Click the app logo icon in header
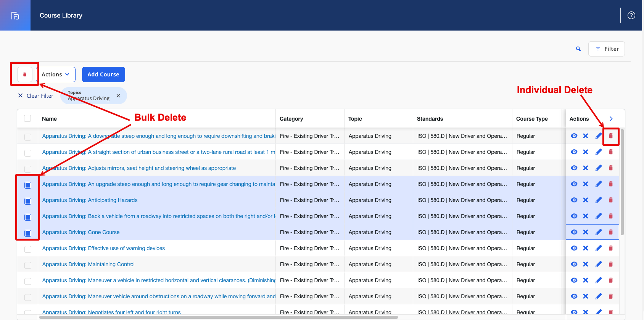644x320 pixels. coord(15,16)
